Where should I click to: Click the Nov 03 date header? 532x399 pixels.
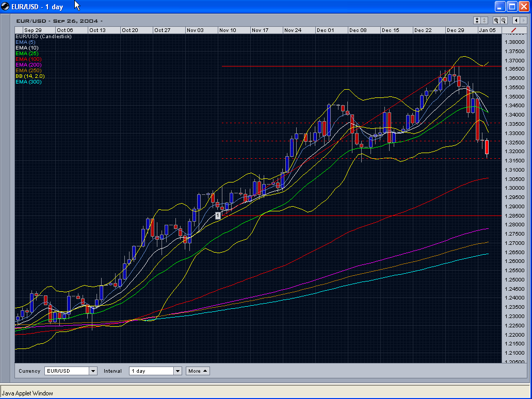195,30
